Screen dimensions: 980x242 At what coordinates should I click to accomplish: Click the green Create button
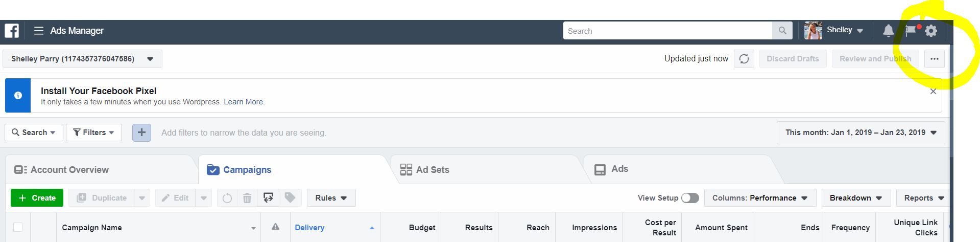pyautogui.click(x=37, y=198)
